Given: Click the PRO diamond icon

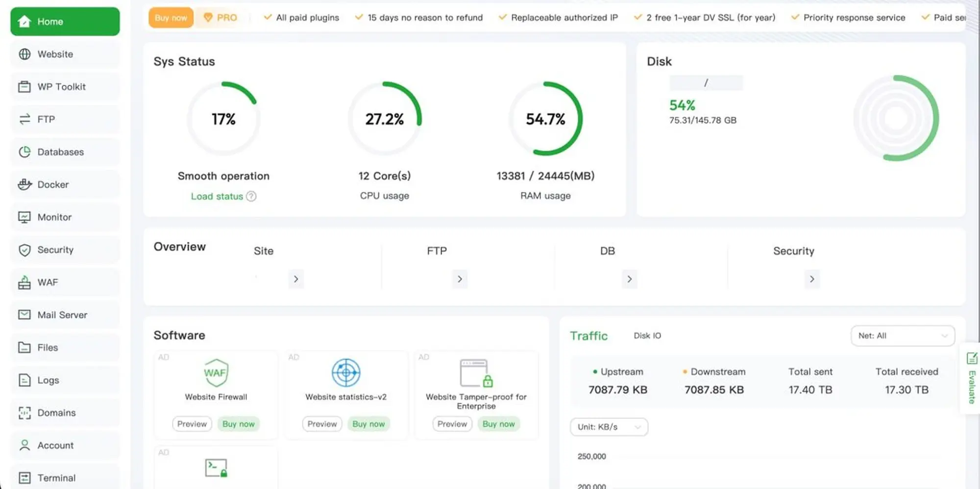Looking at the screenshot, I should pos(208,18).
